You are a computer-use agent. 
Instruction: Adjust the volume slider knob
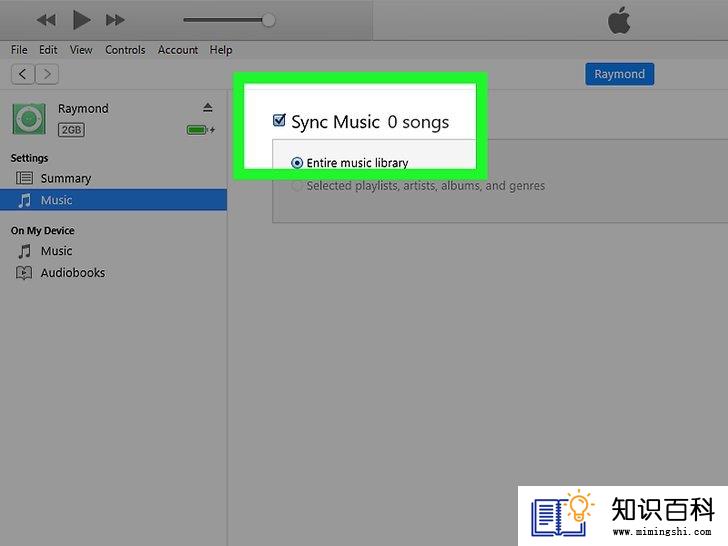[268, 20]
